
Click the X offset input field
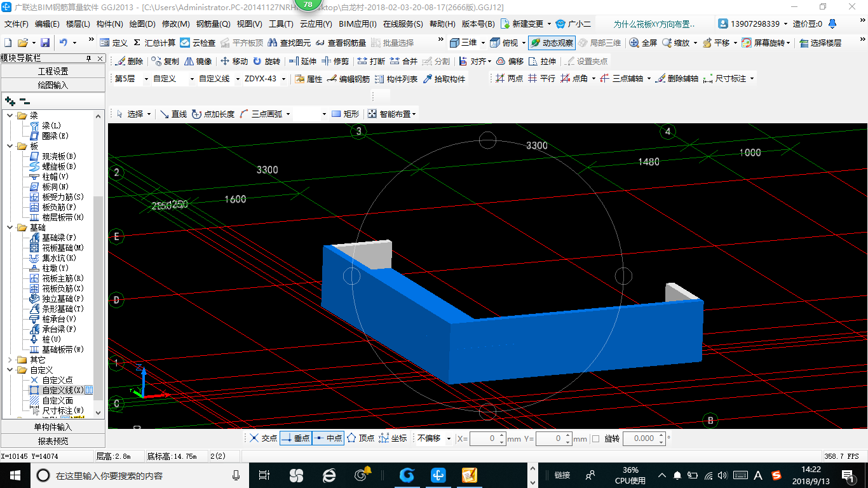click(x=487, y=438)
